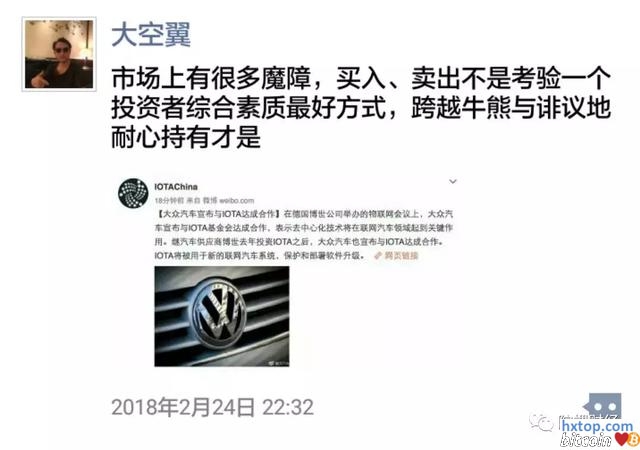Viewport: 640px width, 450px height.
Task: Click the chain icon before 网页链接
Action: (x=378, y=256)
